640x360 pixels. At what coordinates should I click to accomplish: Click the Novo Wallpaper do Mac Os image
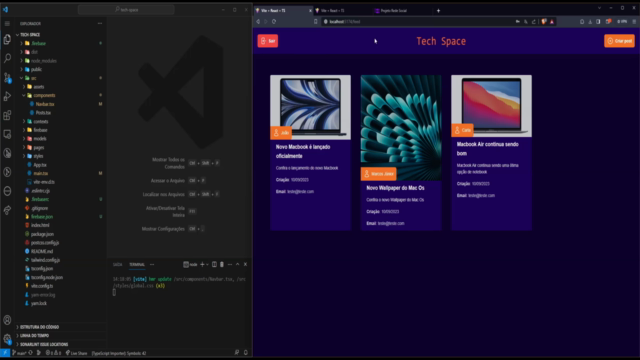401,127
